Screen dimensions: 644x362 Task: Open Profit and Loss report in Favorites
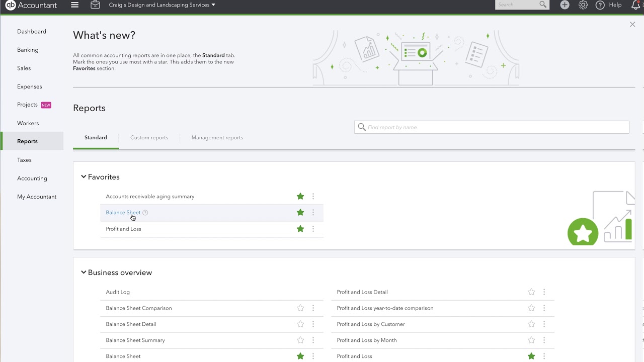click(123, 229)
